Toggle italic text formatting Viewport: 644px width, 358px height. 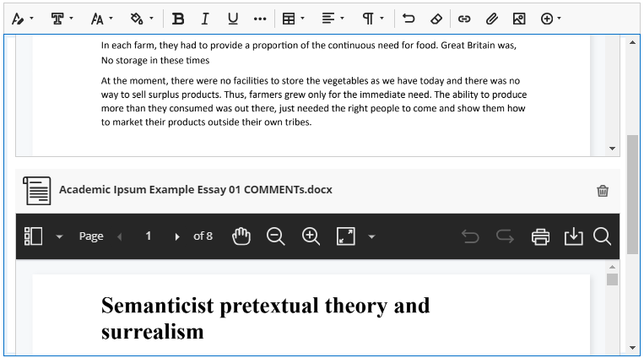204,18
